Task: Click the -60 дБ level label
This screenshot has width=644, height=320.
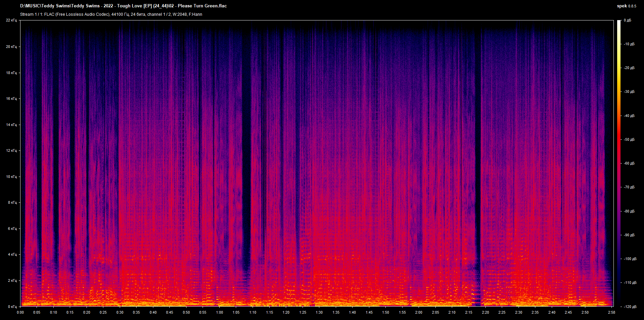Action: [x=629, y=163]
